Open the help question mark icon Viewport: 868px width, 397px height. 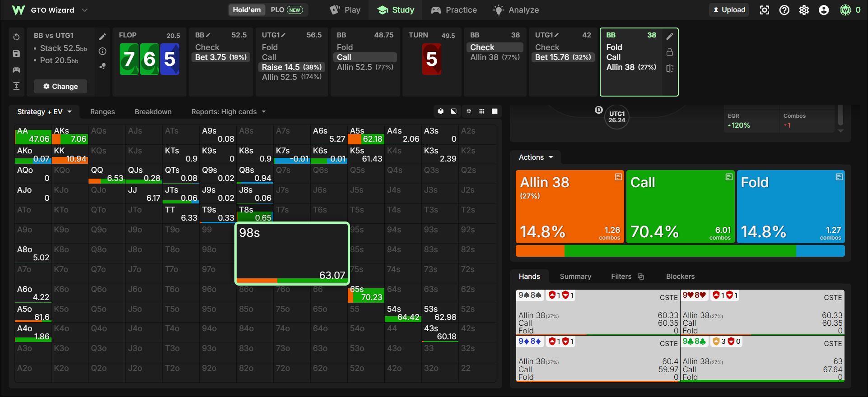click(784, 10)
